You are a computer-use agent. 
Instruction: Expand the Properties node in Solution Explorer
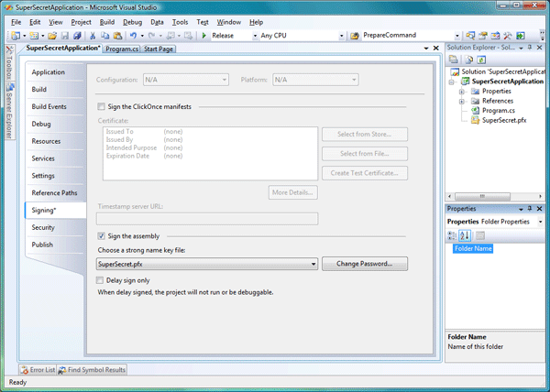(x=462, y=92)
